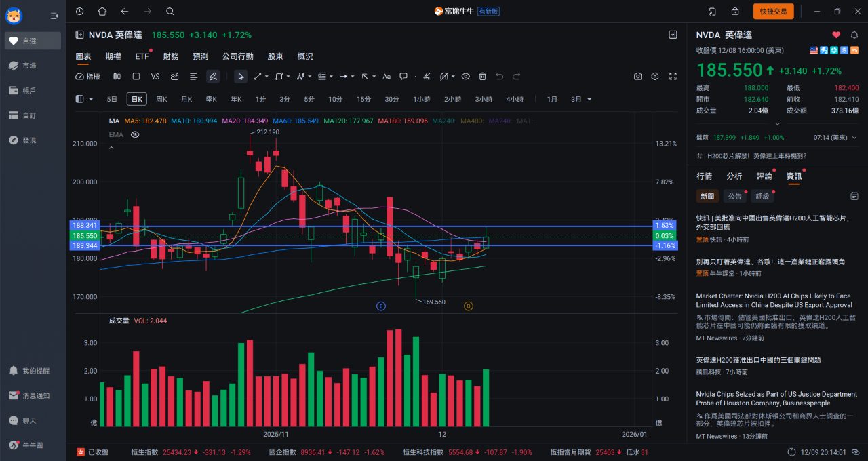This screenshot has width=868, height=461.
Task: Expand chart to fullscreen
Action: (673, 77)
